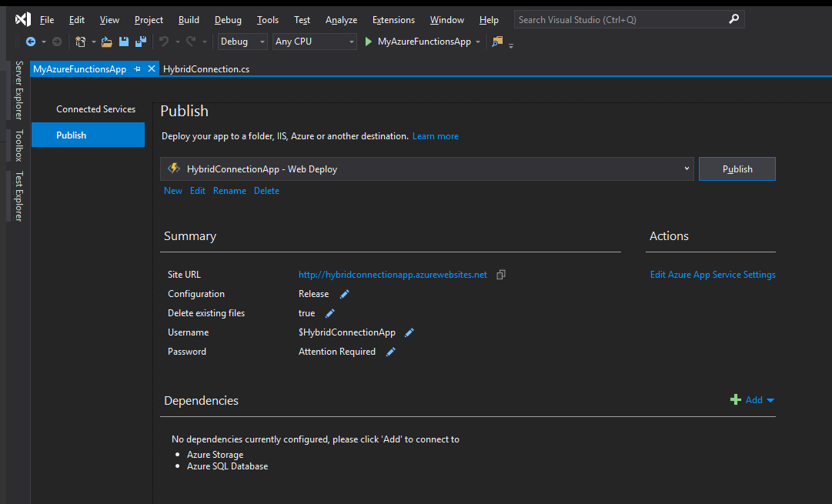Pin the MyAzureFunctionsApp tab
Viewport: 832px width, 504px height.
point(138,69)
